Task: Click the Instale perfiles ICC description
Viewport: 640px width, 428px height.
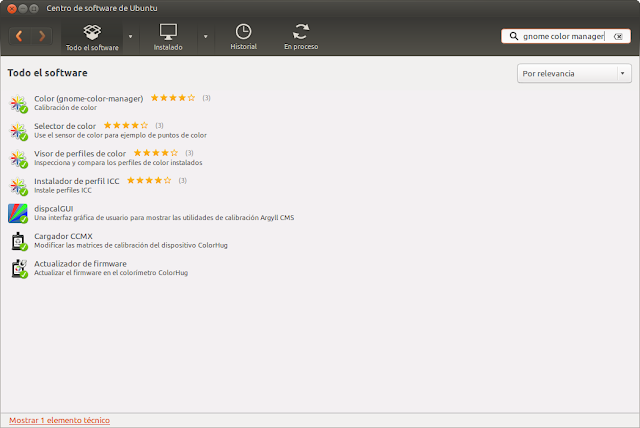Action: pos(63,190)
